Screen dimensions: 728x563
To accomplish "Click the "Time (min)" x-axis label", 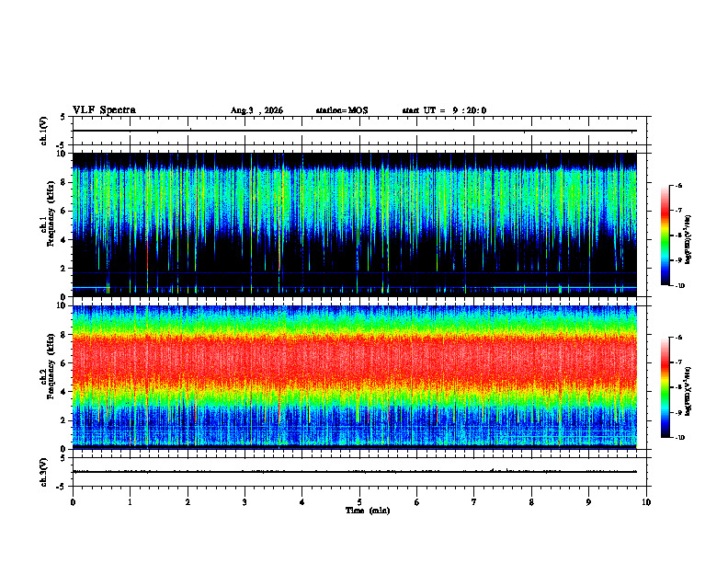I will (x=368, y=511).
